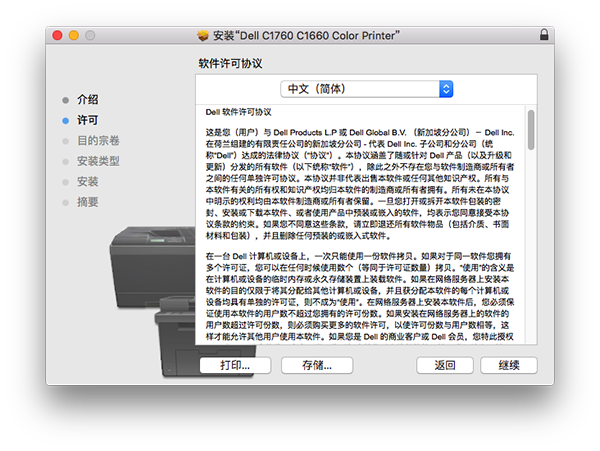Open the 中文（简体）language dropdown
Image resolution: width=600 pixels, height=451 pixels.
[367, 89]
